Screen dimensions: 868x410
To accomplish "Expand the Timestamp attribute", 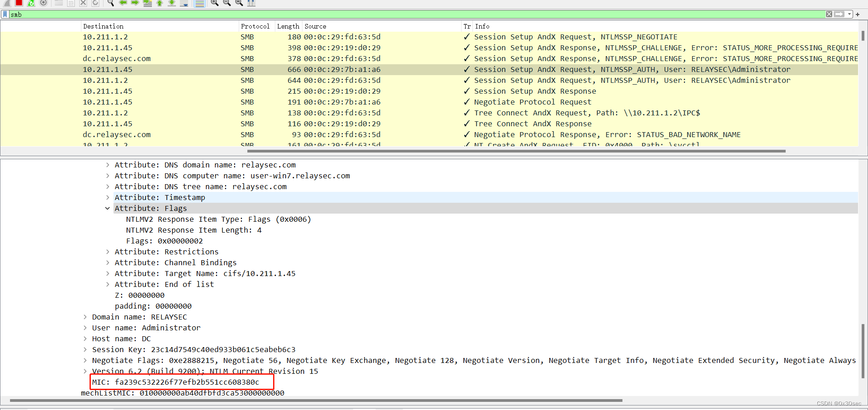I will pyautogui.click(x=108, y=198).
